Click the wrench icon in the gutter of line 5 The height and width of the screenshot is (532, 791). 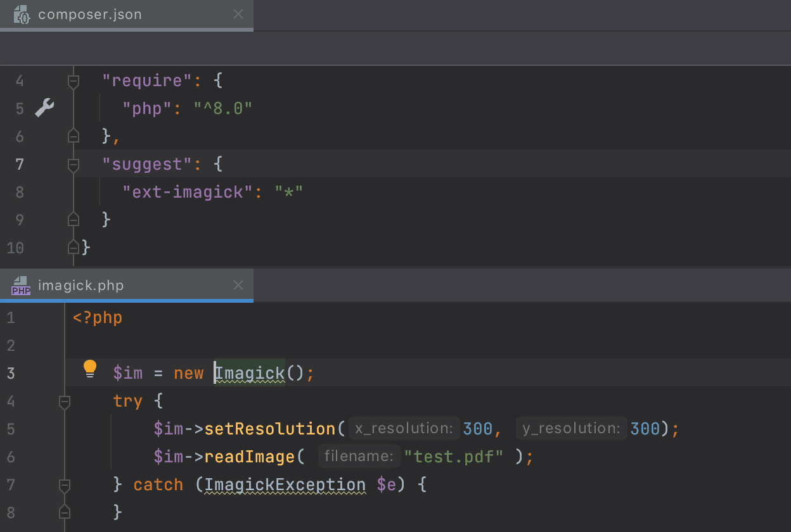[x=43, y=108]
